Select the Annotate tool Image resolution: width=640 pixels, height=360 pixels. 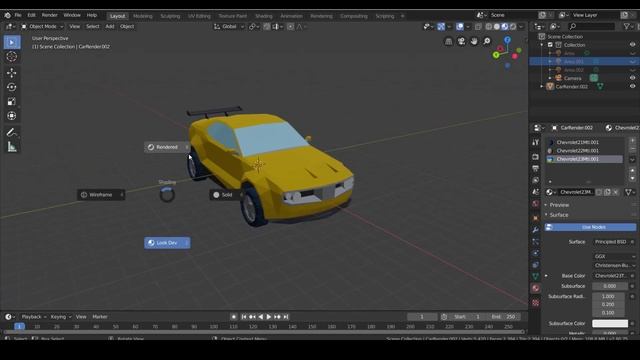12,132
